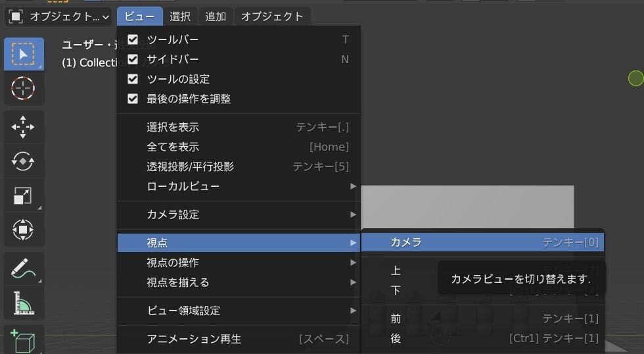Toggle 透視投影/平行投影 view

coord(239,166)
